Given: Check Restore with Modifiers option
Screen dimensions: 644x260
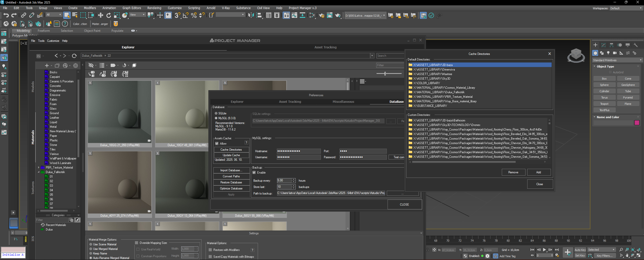Looking at the screenshot, I should 210,250.
